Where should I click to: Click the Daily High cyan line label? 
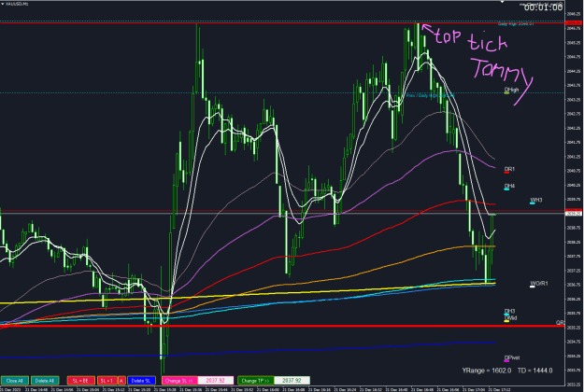click(516, 24)
